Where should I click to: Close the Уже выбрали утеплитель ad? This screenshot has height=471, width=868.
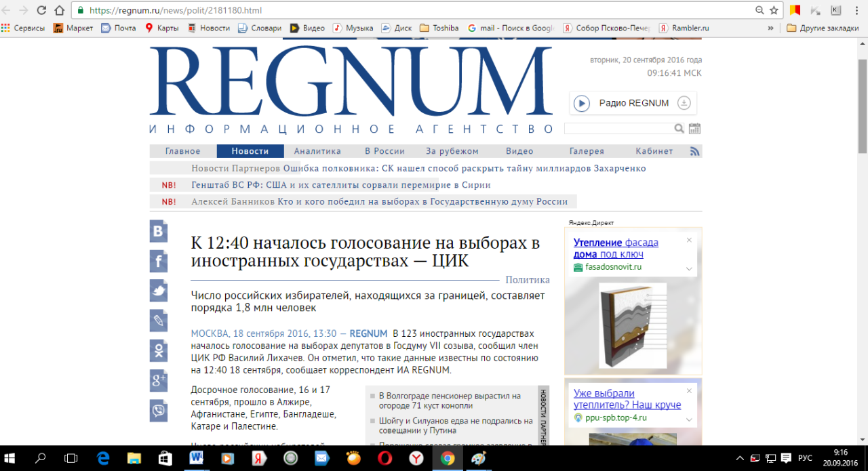coord(689,390)
